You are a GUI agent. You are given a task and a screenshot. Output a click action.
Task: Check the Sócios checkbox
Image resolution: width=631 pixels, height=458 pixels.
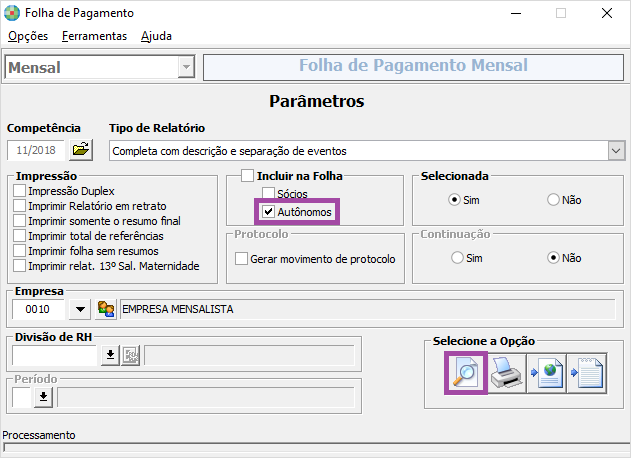tap(268, 194)
